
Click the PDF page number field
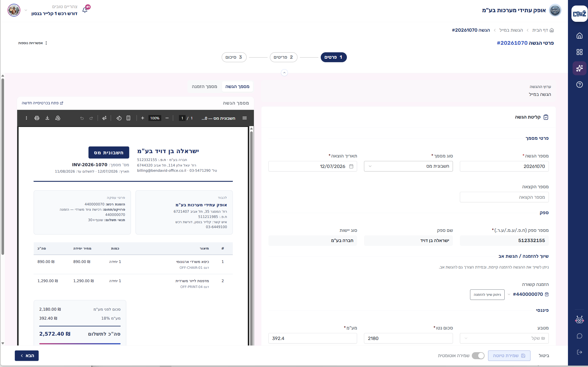point(182,118)
